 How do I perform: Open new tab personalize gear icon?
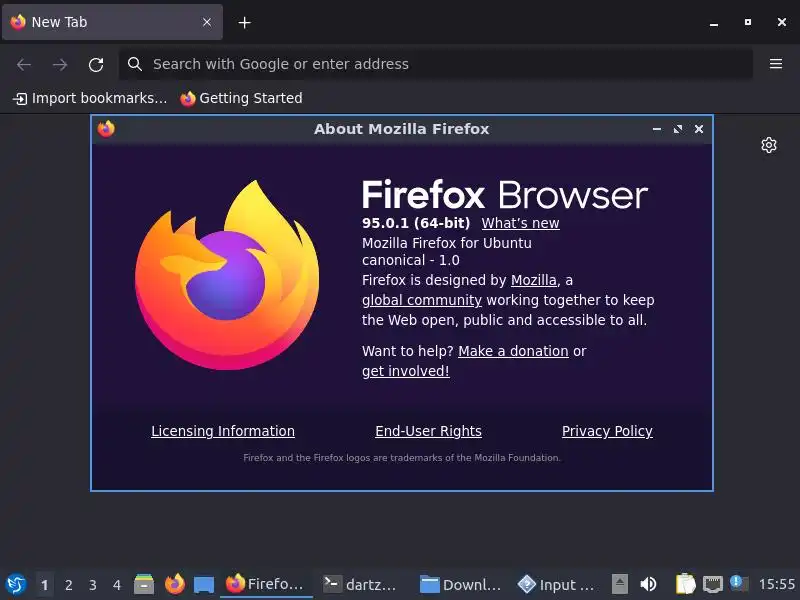(x=768, y=145)
